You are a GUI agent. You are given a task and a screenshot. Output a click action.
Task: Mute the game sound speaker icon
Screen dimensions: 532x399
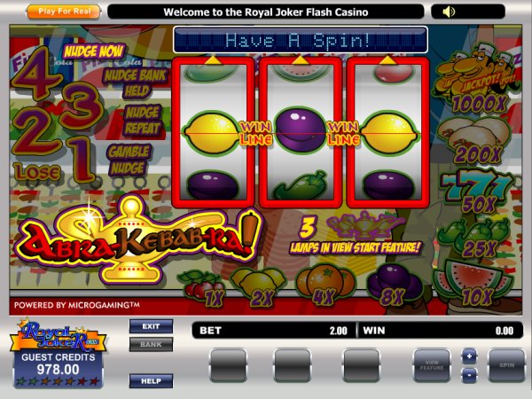point(449,12)
